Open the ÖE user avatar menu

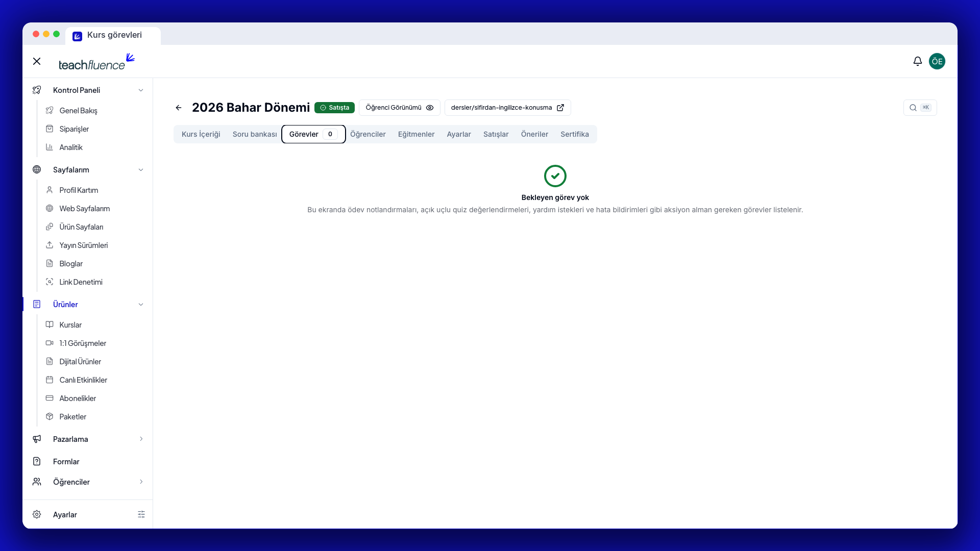937,61
